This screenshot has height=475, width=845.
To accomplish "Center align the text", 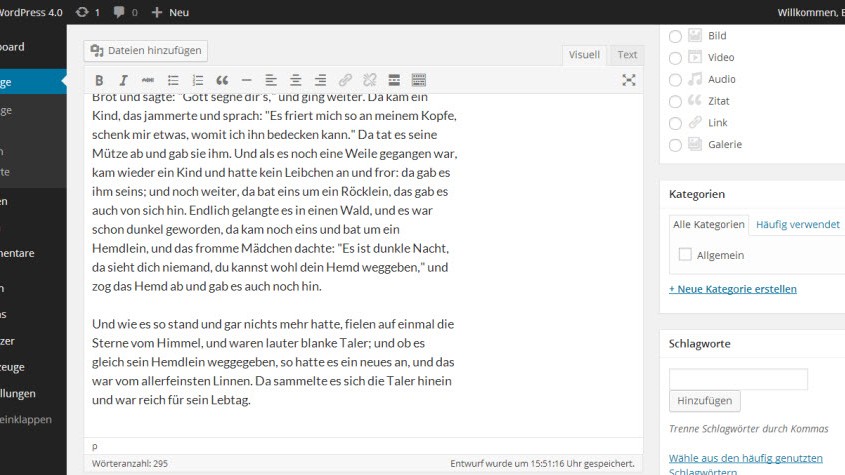I will point(295,80).
